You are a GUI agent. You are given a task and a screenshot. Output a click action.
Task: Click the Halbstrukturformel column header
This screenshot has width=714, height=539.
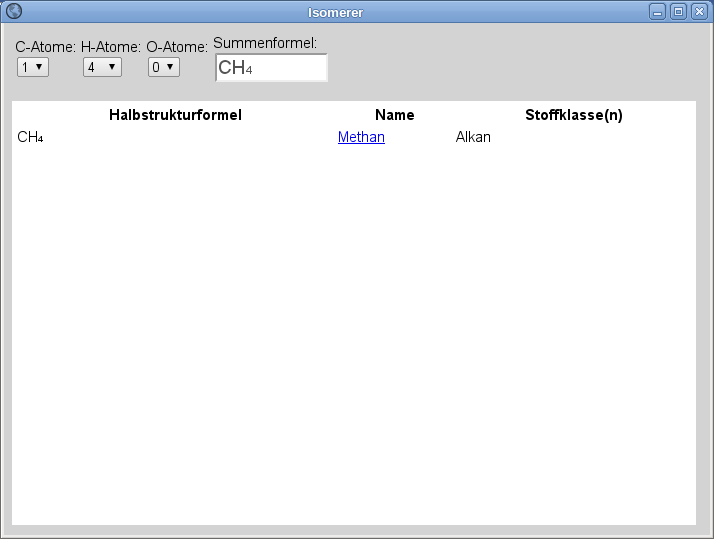click(175, 115)
